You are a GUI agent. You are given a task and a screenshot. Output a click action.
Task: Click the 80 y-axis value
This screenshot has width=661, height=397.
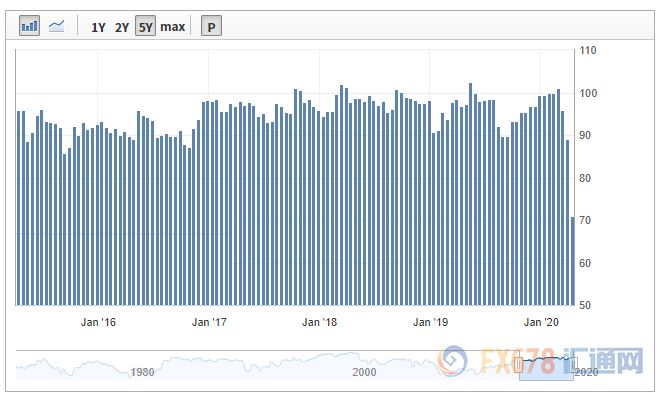coord(585,178)
